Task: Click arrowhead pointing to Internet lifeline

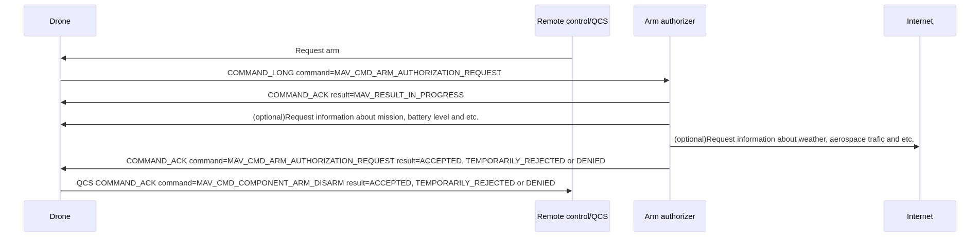Action: click(x=917, y=147)
